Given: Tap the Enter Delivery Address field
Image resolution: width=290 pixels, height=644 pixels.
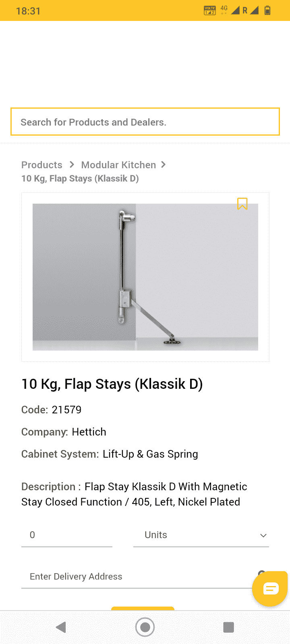Looking at the screenshot, I should click(x=137, y=576).
